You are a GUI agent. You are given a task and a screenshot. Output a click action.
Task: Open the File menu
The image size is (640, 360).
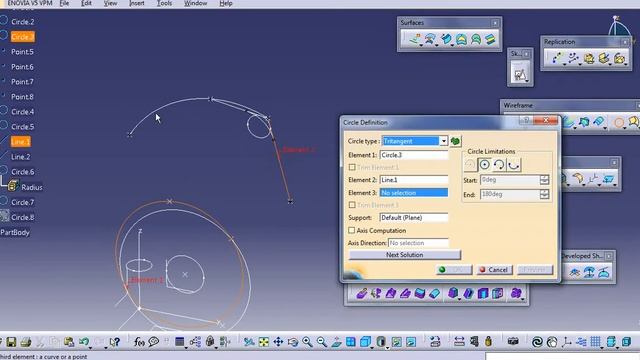click(x=64, y=3)
